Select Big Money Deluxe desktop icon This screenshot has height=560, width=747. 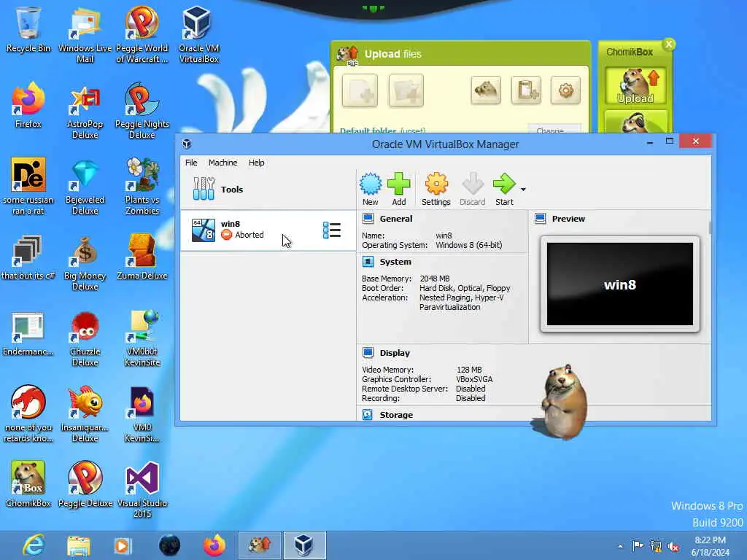85,262
